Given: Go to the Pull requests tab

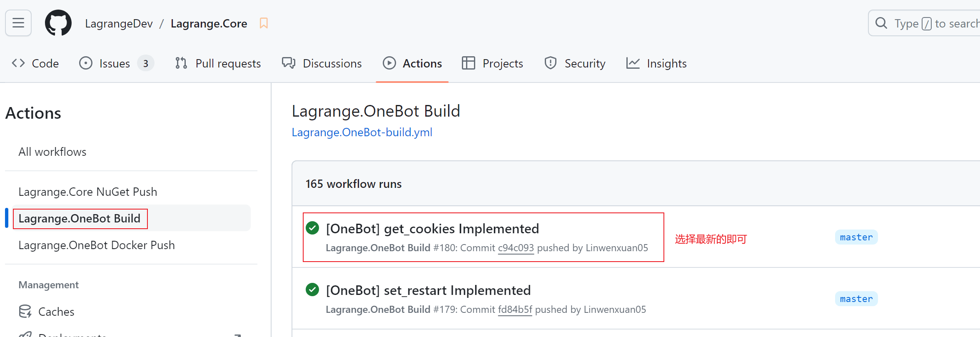Looking at the screenshot, I should [218, 63].
